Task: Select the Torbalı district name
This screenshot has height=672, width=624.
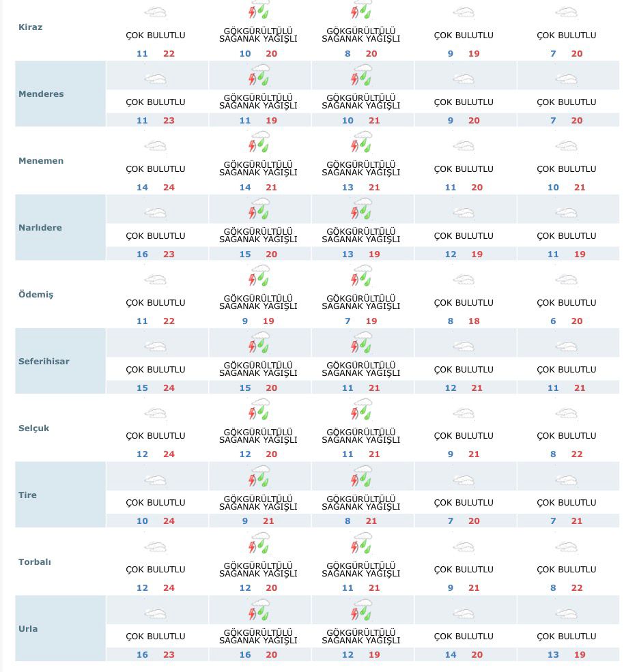Action: pyautogui.click(x=35, y=562)
